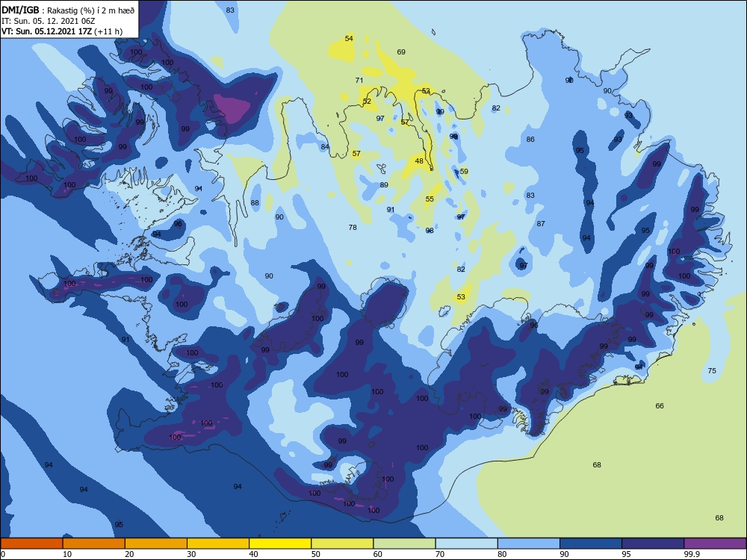This screenshot has width=747, height=560.
Task: Click the dark orange 0–10 legend swatch
Action: pos(31,544)
